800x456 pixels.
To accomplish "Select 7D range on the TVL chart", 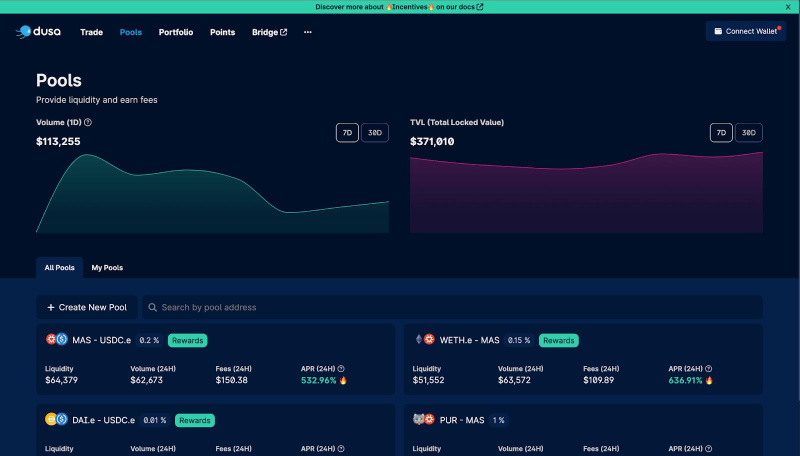I will (x=721, y=133).
